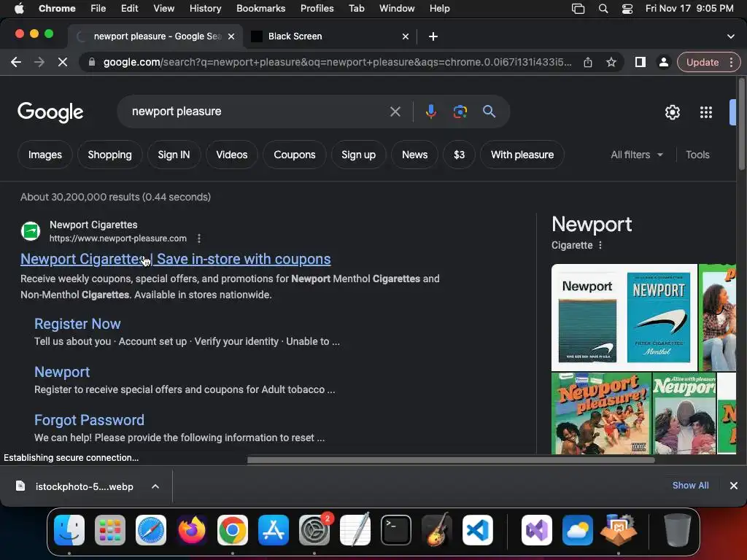Image resolution: width=747 pixels, height=560 pixels.
Task: Open Chrome side panel icon
Action: (x=640, y=62)
